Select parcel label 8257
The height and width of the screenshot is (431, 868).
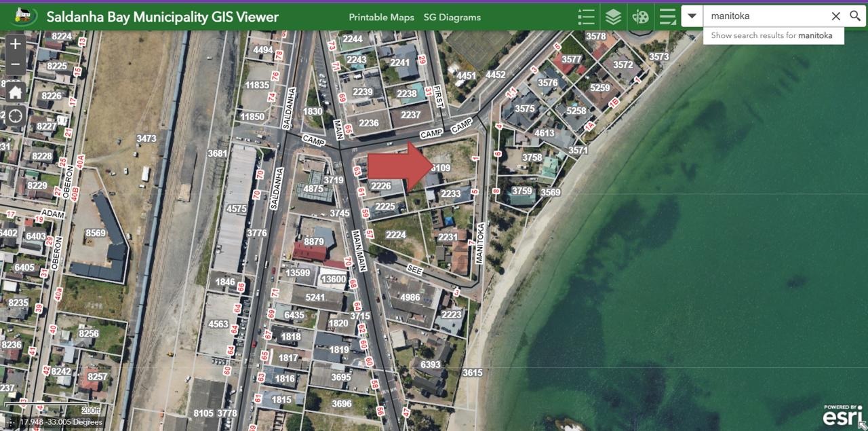coord(97,377)
